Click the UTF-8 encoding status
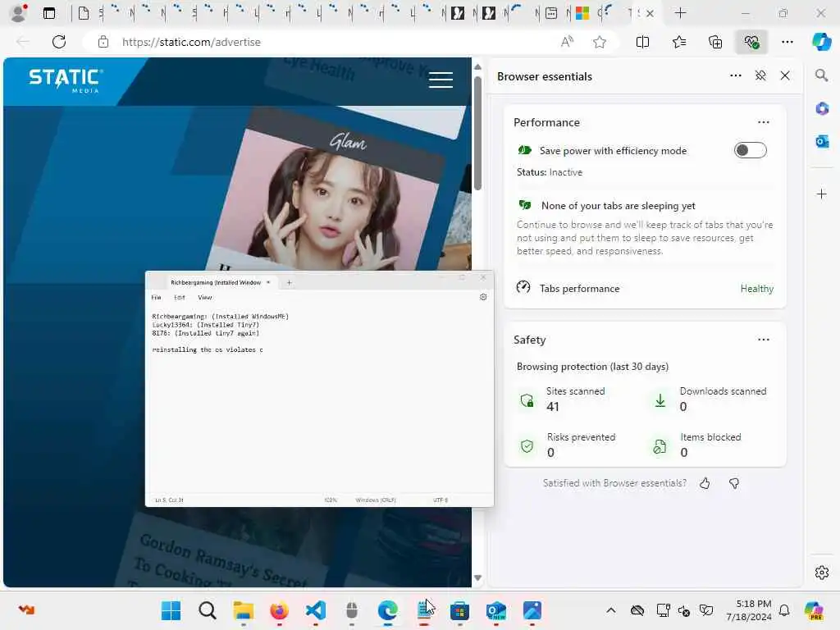 [x=441, y=500]
